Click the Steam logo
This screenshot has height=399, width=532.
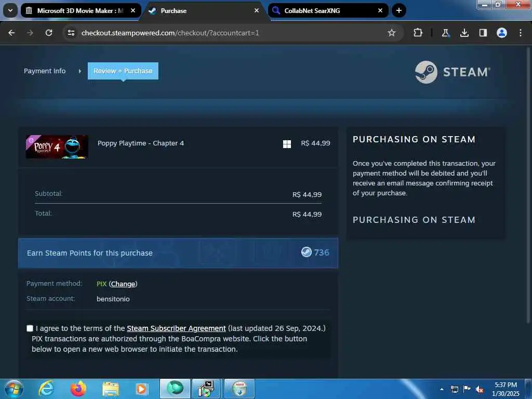(x=453, y=72)
